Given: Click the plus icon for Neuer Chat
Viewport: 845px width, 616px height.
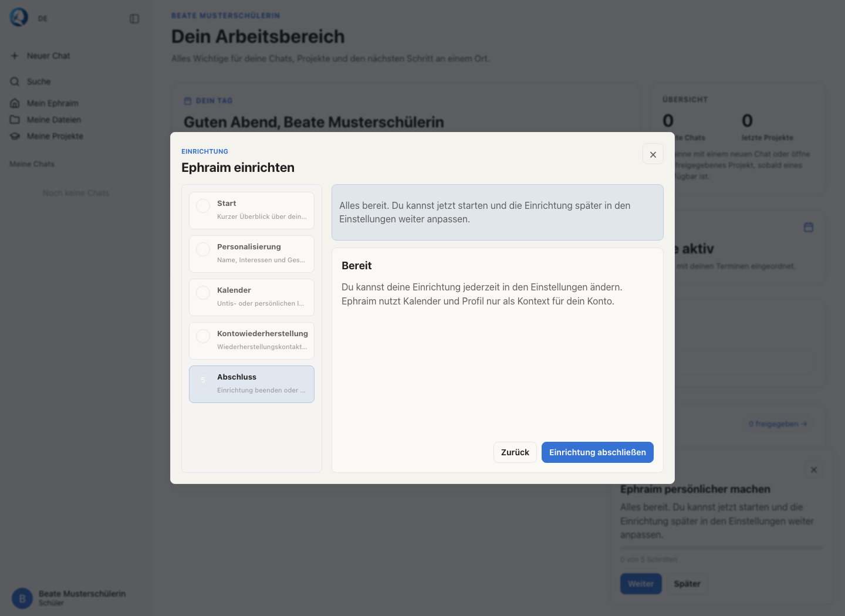Looking at the screenshot, I should 15,56.
